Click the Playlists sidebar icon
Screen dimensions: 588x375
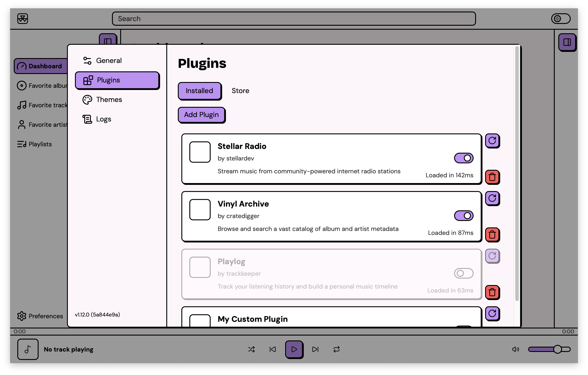pyautogui.click(x=22, y=144)
